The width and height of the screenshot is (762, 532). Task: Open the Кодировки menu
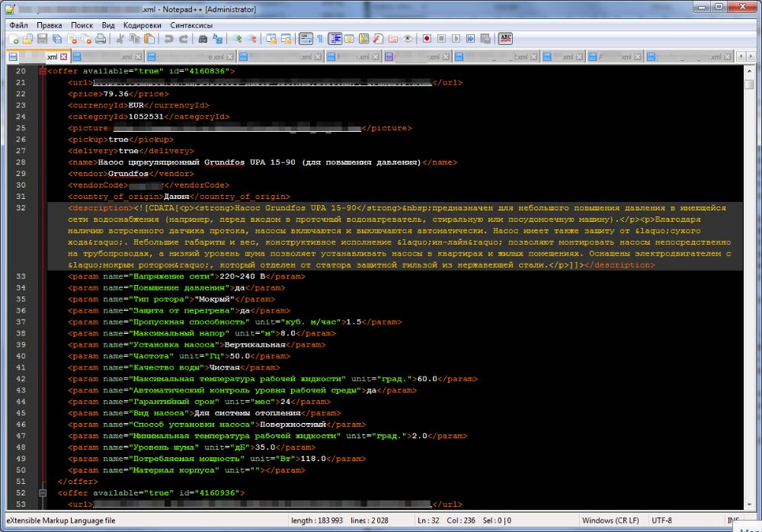142,24
